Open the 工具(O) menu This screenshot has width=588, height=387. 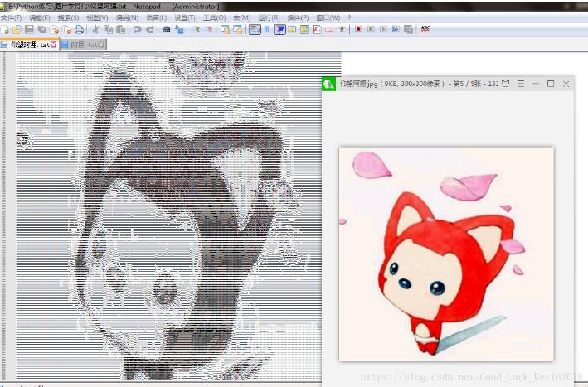pyautogui.click(x=215, y=18)
